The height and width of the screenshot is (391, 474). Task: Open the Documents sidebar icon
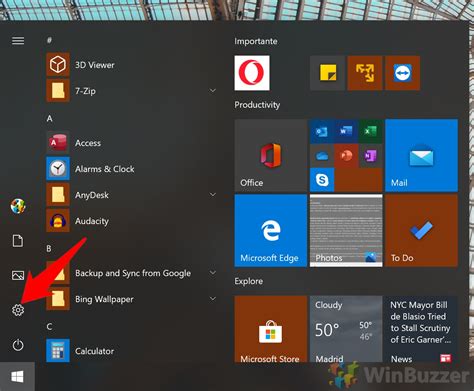(18, 241)
